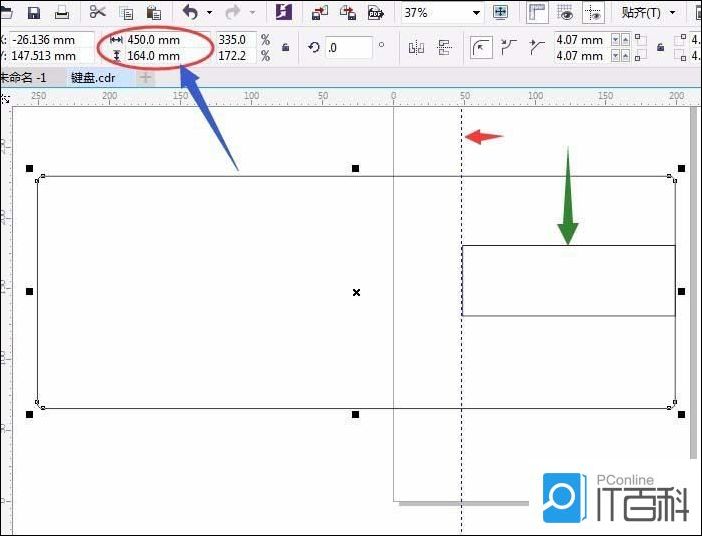Open the purple search content icon

pyautogui.click(x=284, y=12)
